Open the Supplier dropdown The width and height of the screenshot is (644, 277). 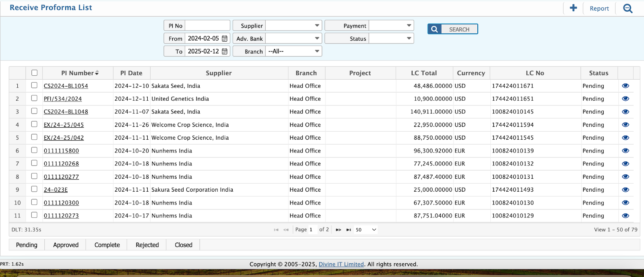(x=294, y=25)
